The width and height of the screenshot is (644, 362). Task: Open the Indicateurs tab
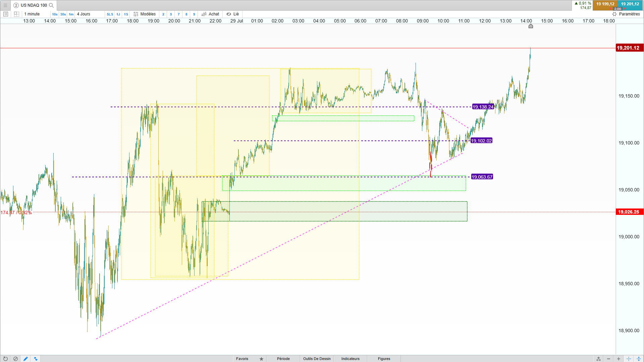(x=350, y=359)
